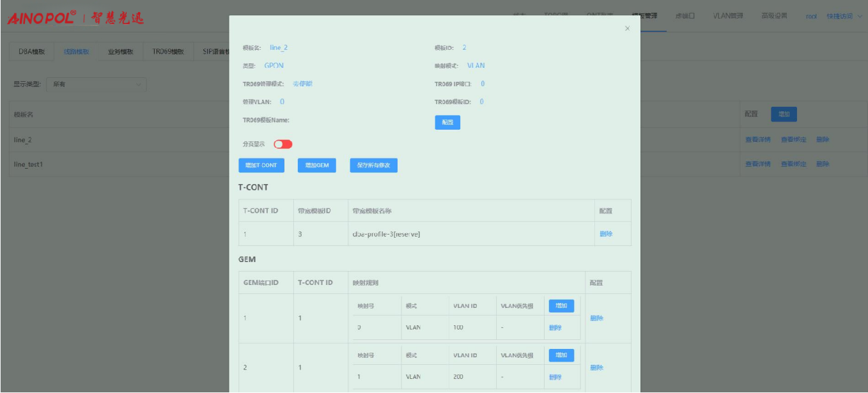Delete the VLAN 200 mapping rule
Screen dimensions: 868x393
coord(555,377)
